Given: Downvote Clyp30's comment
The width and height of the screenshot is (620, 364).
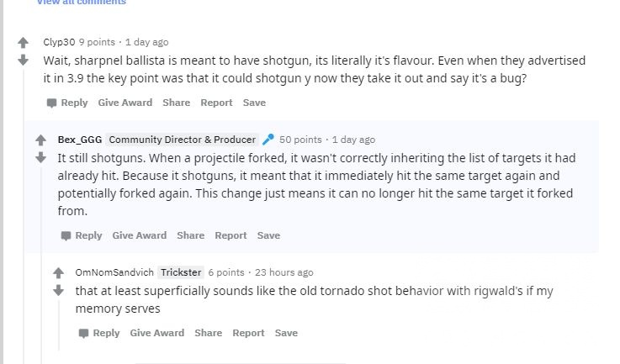Looking at the screenshot, I should pyautogui.click(x=24, y=60).
